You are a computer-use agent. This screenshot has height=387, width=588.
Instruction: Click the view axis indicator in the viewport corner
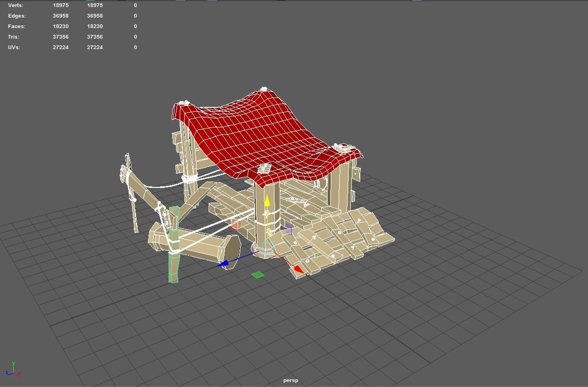(13, 369)
